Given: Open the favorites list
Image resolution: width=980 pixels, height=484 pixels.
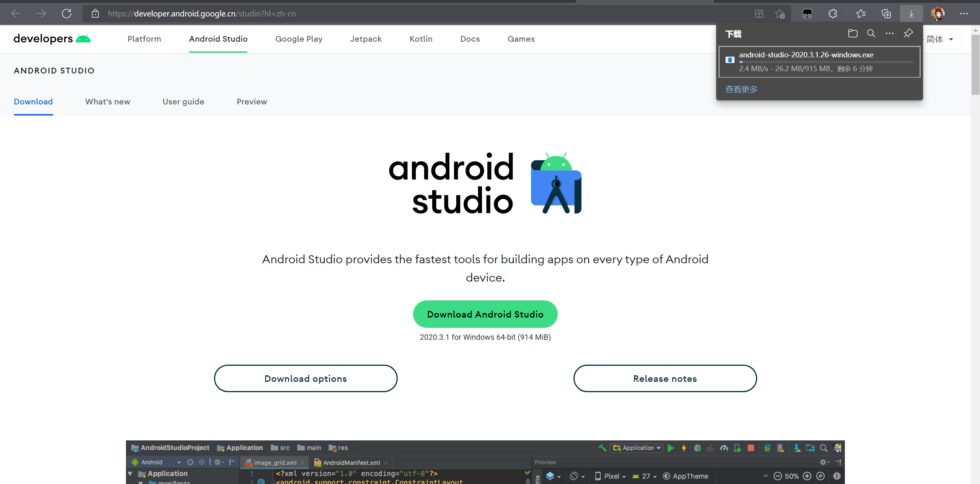Looking at the screenshot, I should pos(861,14).
